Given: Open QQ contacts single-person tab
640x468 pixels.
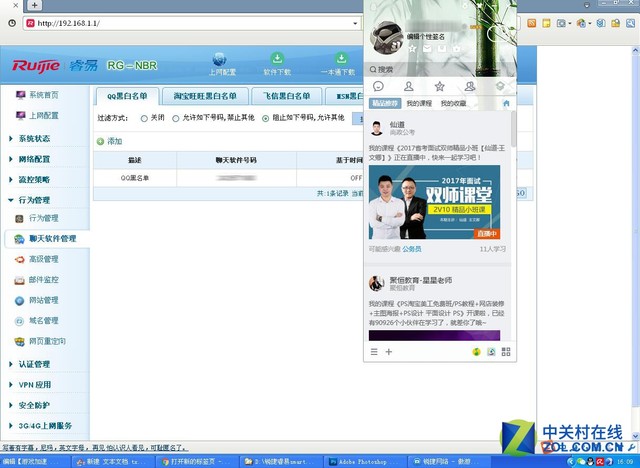Looking at the screenshot, I should click(x=409, y=86).
